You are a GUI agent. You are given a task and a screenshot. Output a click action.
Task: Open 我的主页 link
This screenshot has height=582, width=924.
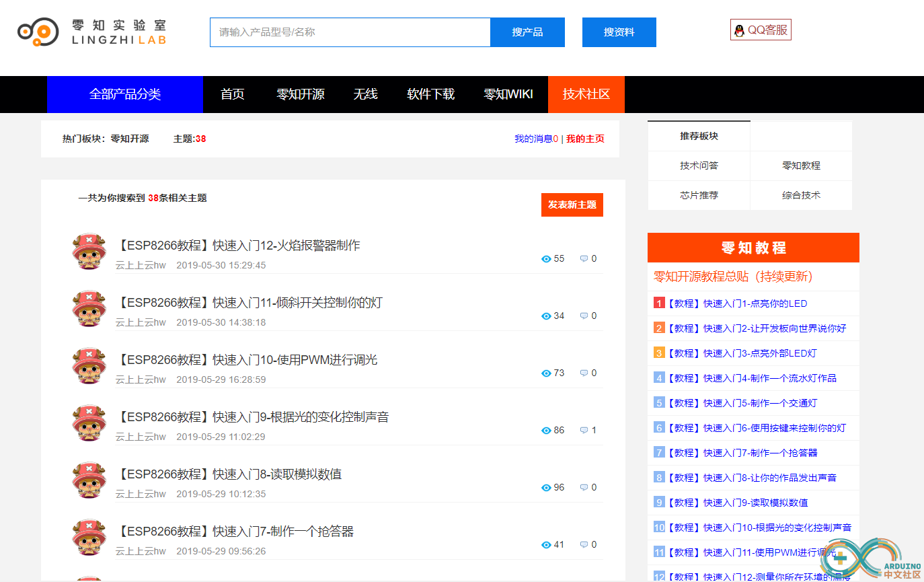[x=585, y=139]
